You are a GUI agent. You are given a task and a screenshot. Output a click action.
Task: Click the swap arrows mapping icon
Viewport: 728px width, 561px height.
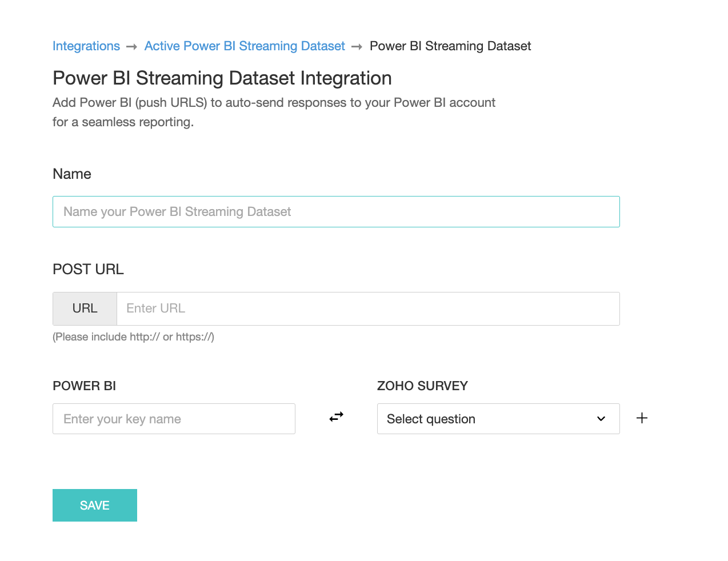[x=336, y=417]
